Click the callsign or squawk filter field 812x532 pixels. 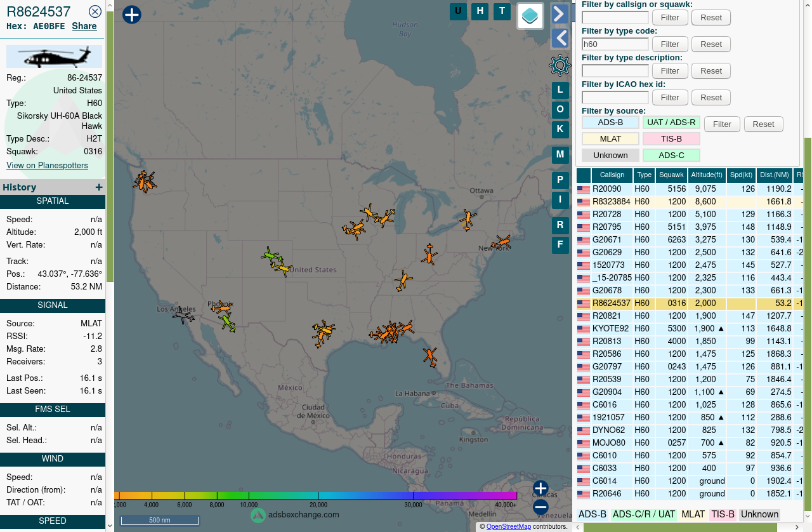point(615,18)
